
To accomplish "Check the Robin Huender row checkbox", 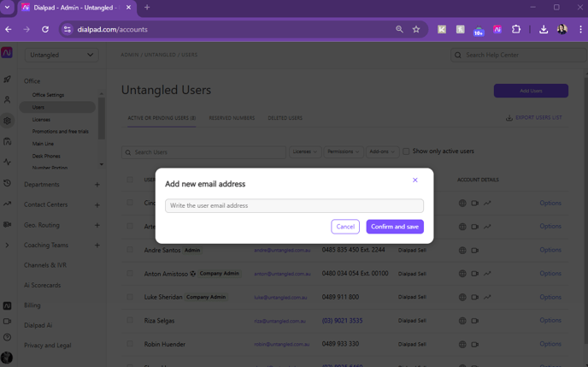I will coord(130,344).
